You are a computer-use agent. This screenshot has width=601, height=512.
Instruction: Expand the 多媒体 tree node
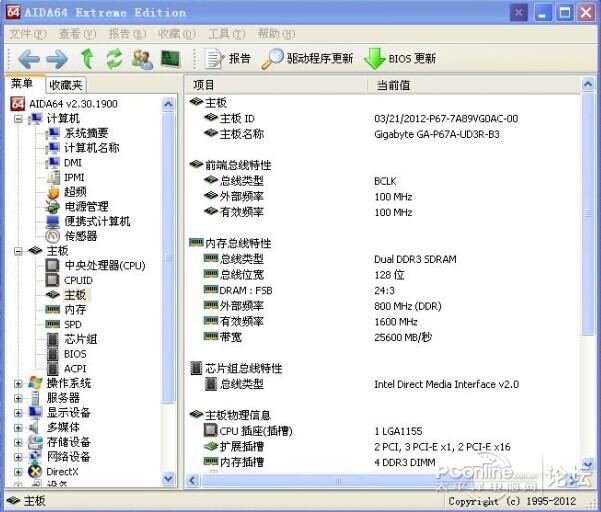[18, 428]
